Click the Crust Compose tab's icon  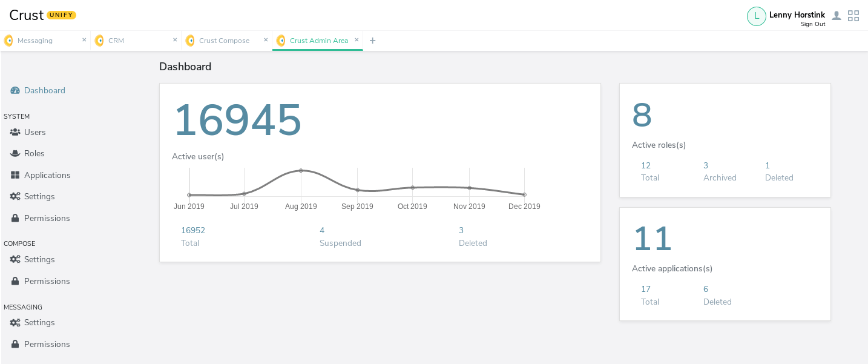pos(190,41)
